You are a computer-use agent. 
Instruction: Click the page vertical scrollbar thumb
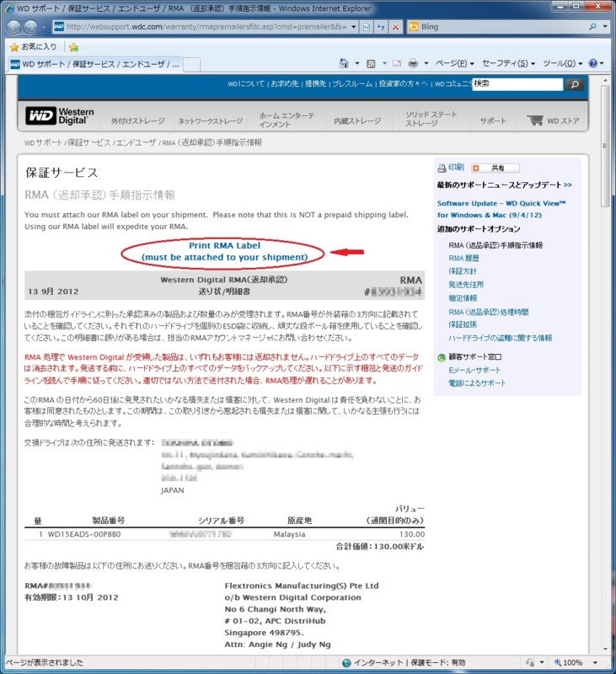pyautogui.click(x=605, y=146)
